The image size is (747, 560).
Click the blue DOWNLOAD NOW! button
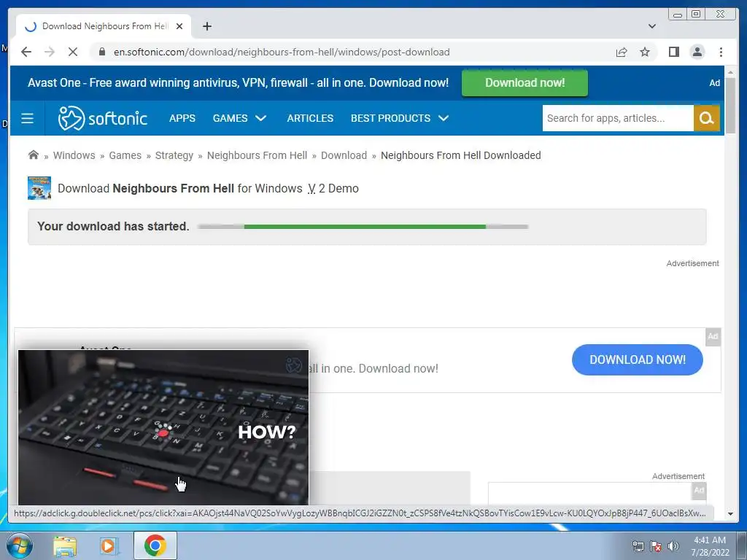pos(638,359)
